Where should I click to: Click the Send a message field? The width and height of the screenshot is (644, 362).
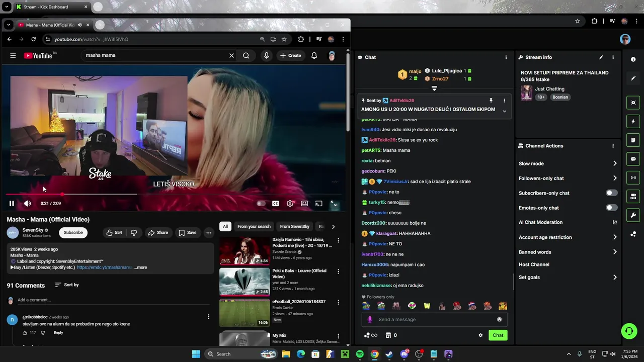point(434,320)
